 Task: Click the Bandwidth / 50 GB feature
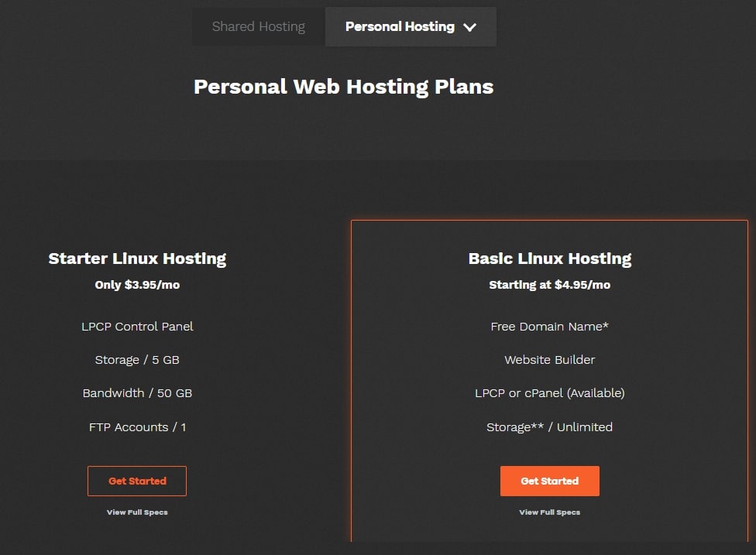[137, 393]
